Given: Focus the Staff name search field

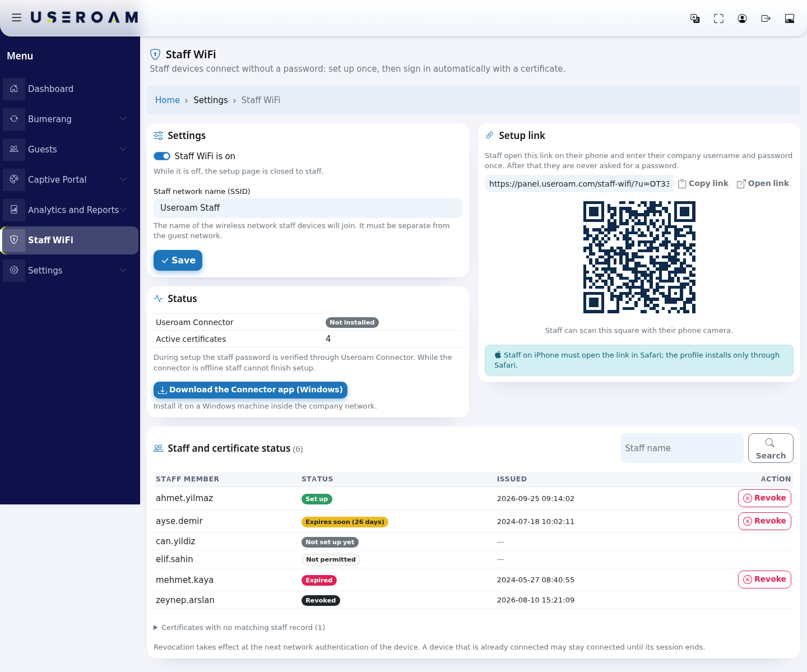Looking at the screenshot, I should click(x=681, y=448).
